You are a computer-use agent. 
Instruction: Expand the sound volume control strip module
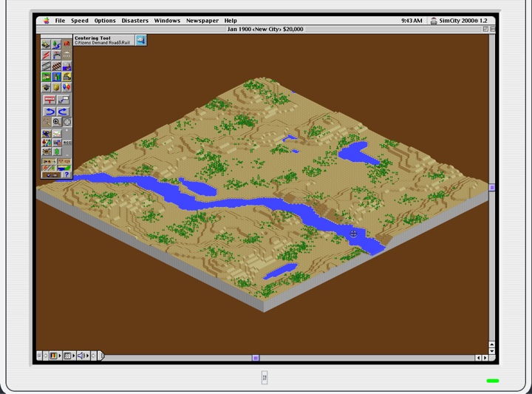(x=81, y=356)
